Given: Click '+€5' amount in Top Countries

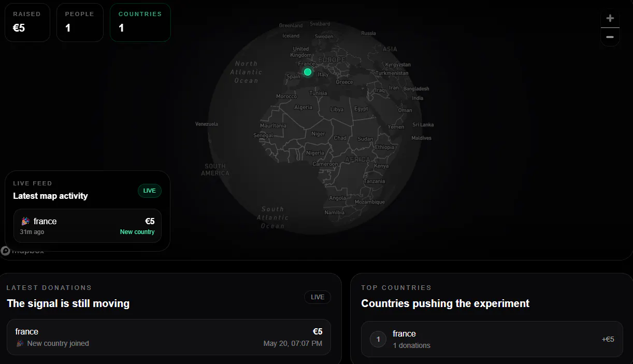Looking at the screenshot, I should pos(608,339).
